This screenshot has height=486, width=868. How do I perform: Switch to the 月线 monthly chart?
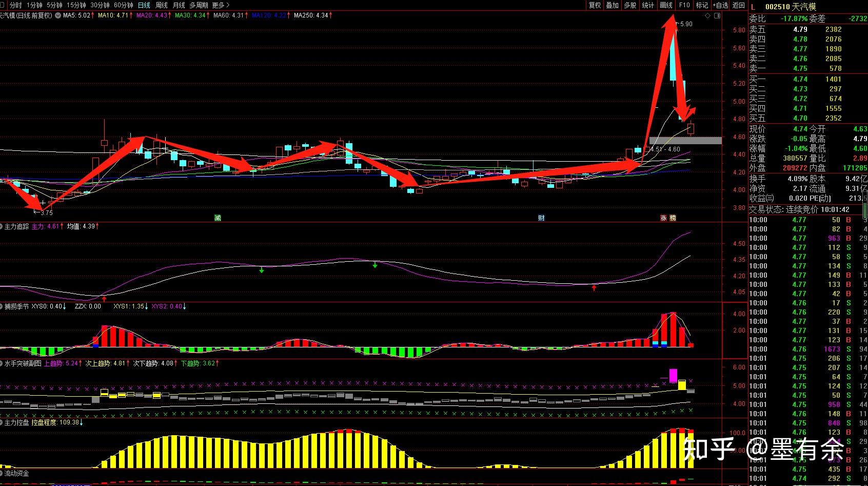[179, 5]
